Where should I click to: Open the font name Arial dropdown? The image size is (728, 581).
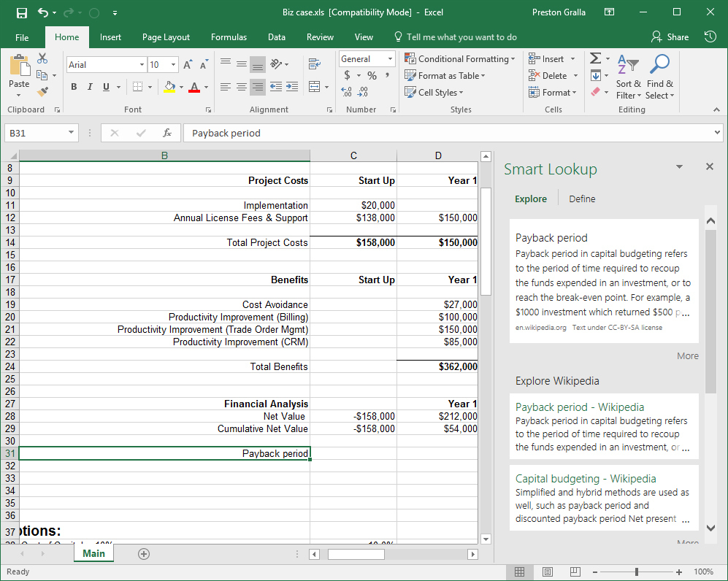(x=142, y=65)
